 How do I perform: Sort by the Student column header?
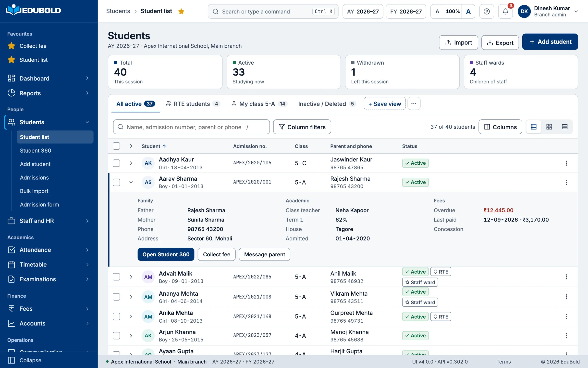point(154,146)
